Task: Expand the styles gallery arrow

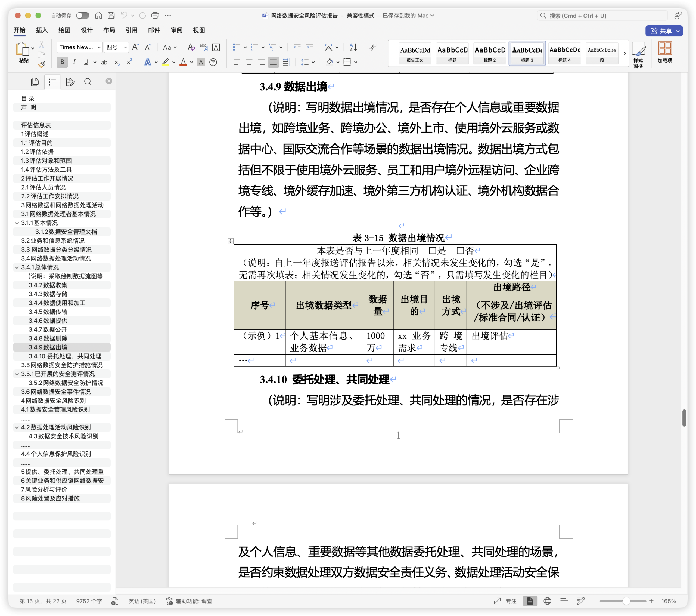Action: (625, 53)
